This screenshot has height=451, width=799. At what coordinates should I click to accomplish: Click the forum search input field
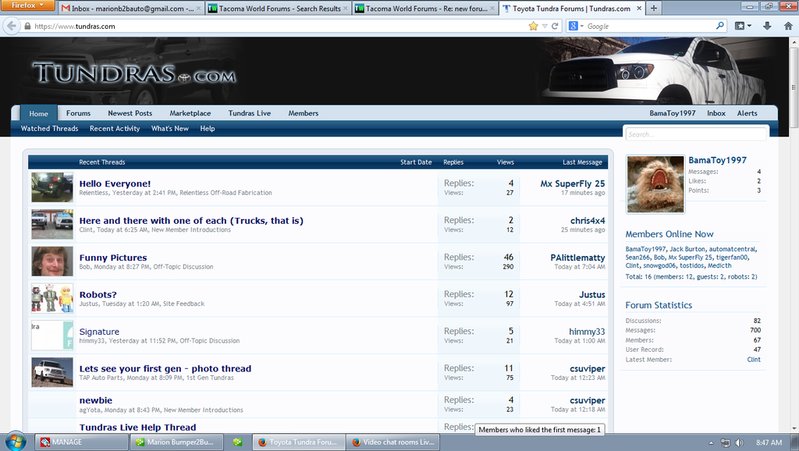click(x=696, y=134)
